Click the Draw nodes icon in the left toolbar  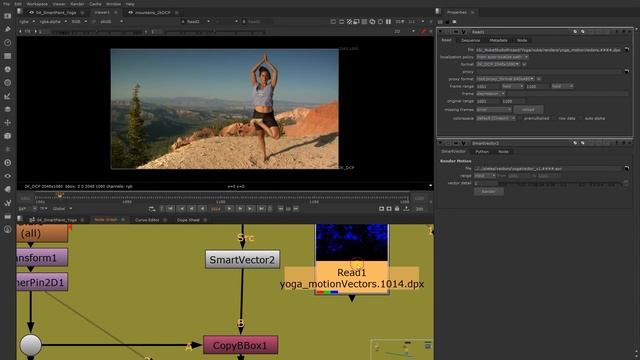click(x=7, y=29)
